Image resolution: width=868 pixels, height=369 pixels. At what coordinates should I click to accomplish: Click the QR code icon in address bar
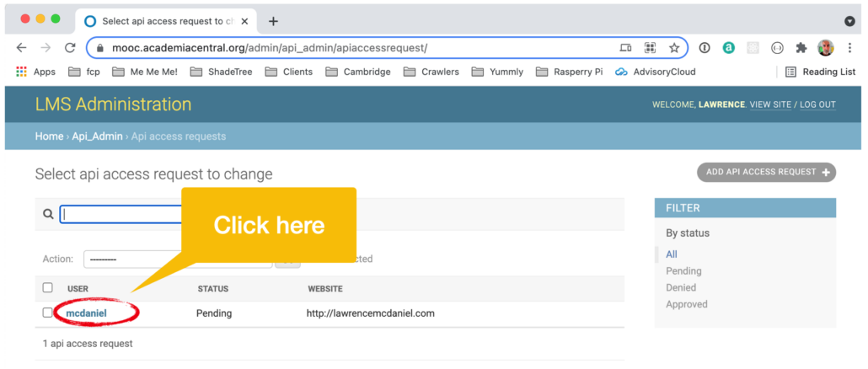click(x=650, y=48)
